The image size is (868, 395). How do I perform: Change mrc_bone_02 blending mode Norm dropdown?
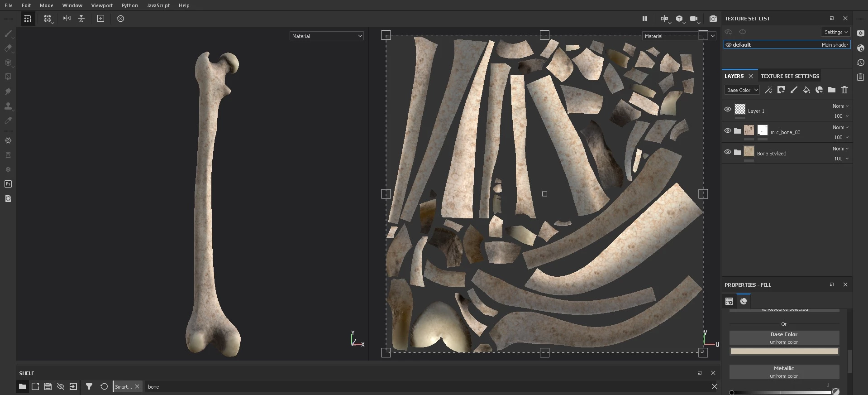[840, 127]
